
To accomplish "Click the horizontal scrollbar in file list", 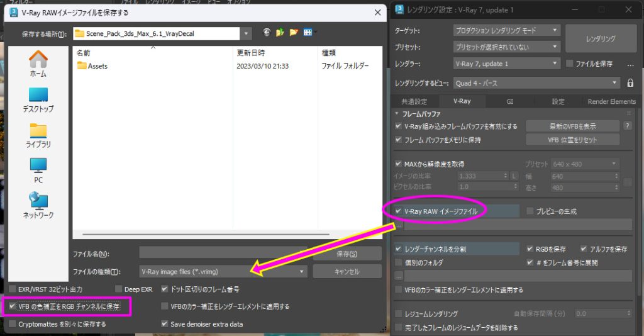I will click(x=206, y=235).
